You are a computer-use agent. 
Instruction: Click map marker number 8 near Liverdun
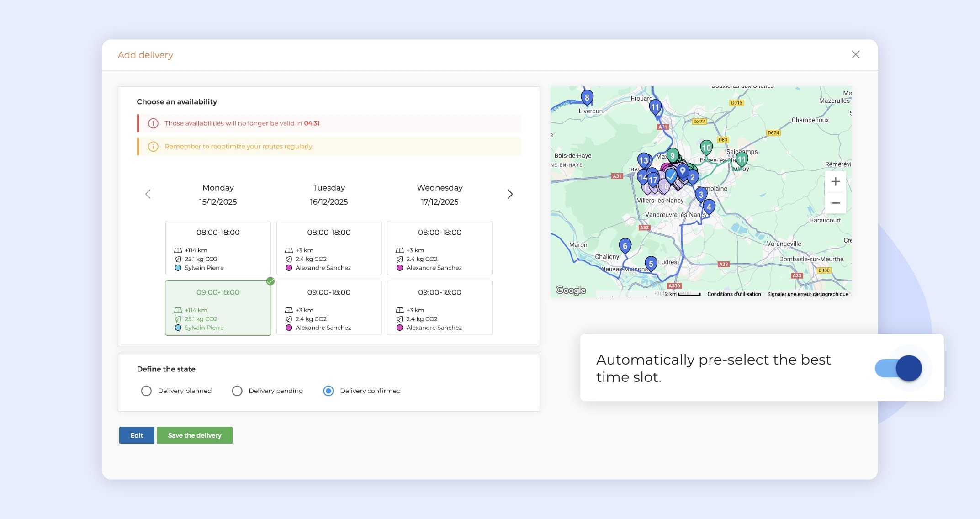point(587,97)
